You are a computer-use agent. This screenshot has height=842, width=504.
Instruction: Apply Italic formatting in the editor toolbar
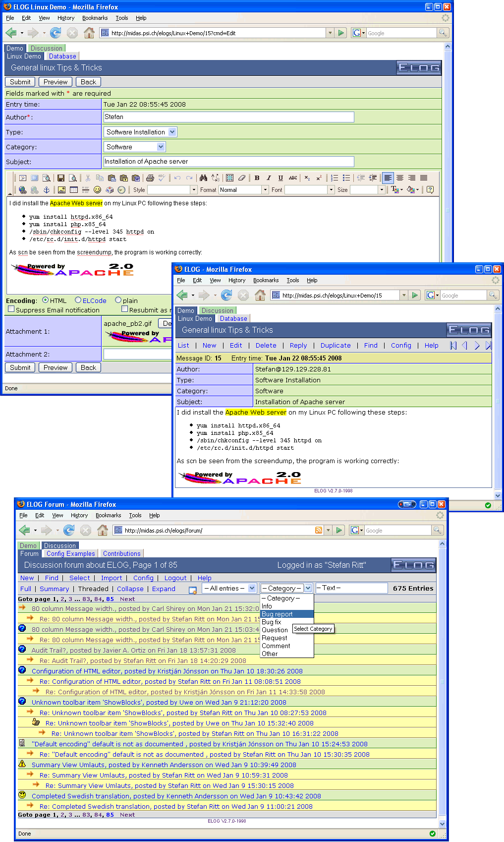269,178
